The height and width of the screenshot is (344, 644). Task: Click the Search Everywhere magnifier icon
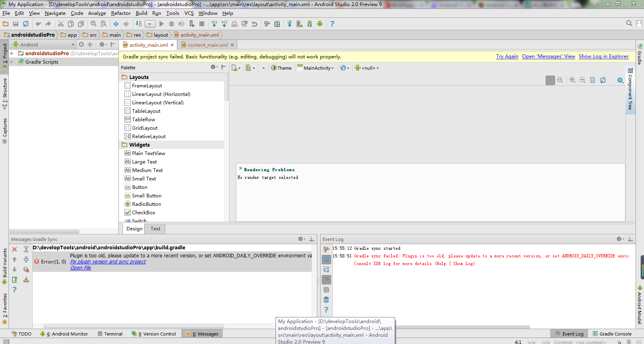[629, 23]
